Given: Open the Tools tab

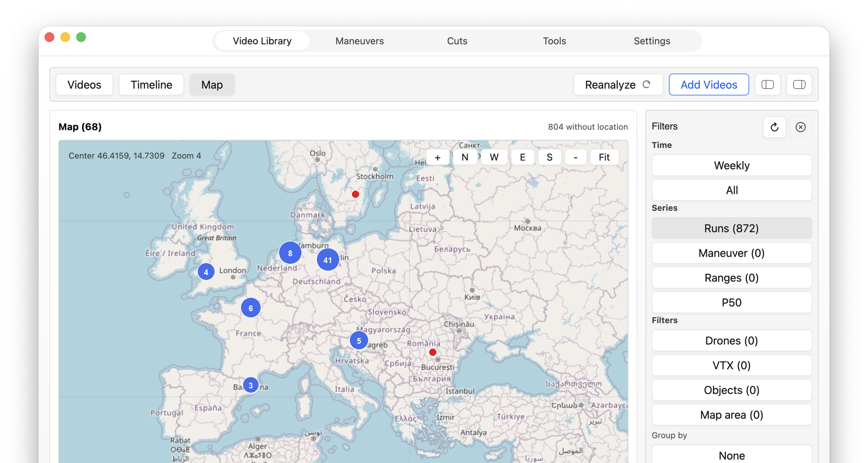Looking at the screenshot, I should tap(554, 41).
